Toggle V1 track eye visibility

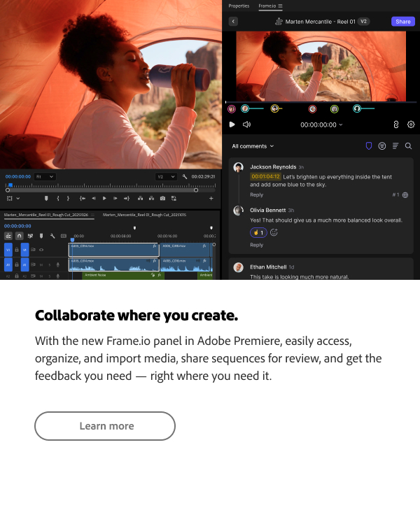[x=41, y=250]
